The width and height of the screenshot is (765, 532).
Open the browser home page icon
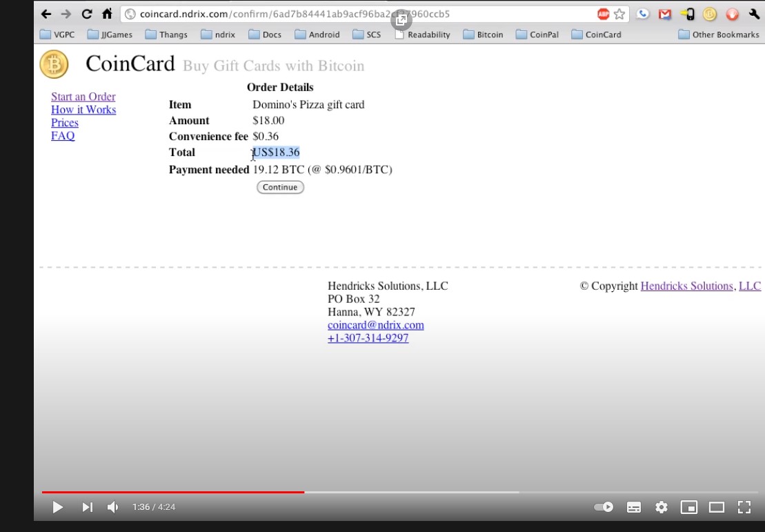pos(107,14)
